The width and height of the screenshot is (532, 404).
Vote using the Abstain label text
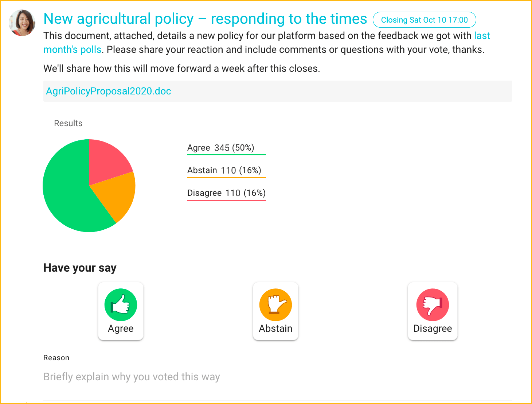tap(275, 329)
